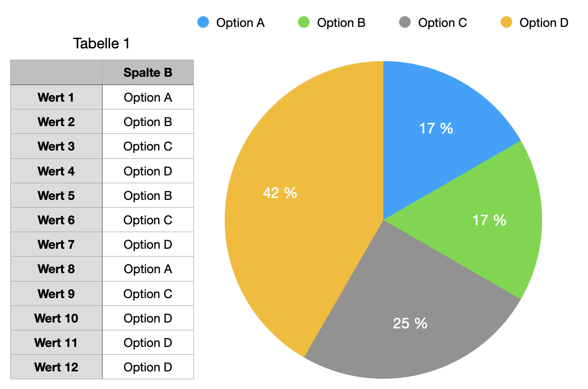Click the gray Option C legend dot
The height and width of the screenshot is (389, 588).
click(405, 22)
